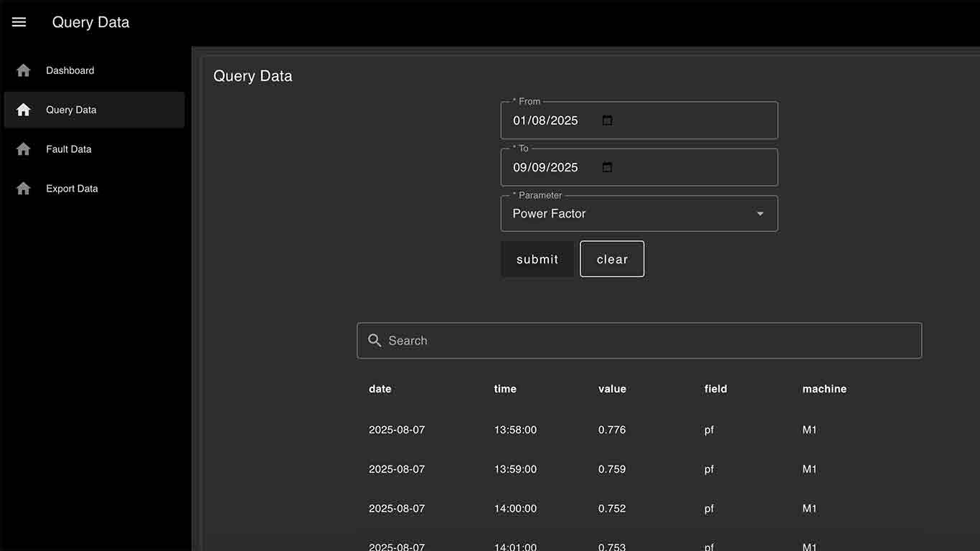
Task: Open the Power Factor parameter select
Action: [639, 214]
